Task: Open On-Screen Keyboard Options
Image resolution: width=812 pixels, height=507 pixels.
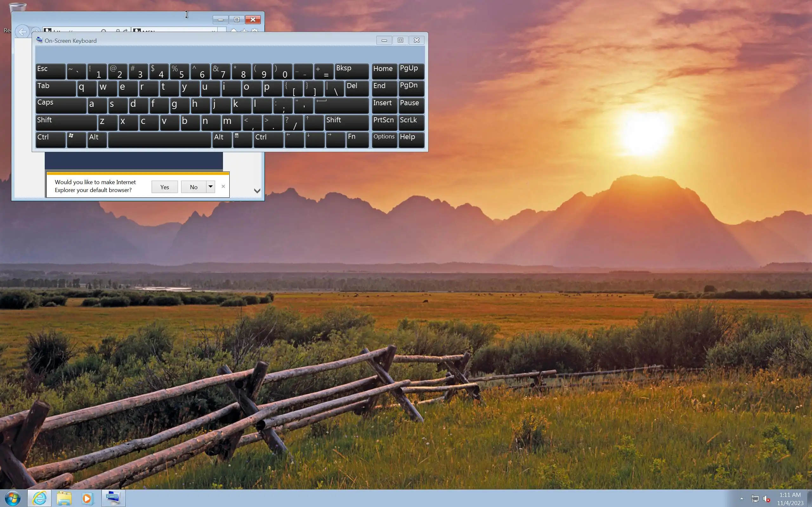Action: click(384, 140)
